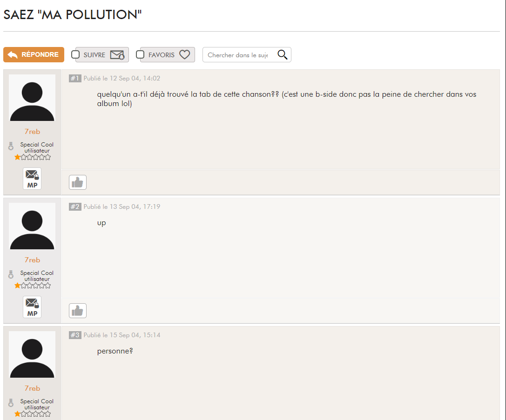
Task: Click the SUIVRE envelope notification icon
Action: (117, 55)
